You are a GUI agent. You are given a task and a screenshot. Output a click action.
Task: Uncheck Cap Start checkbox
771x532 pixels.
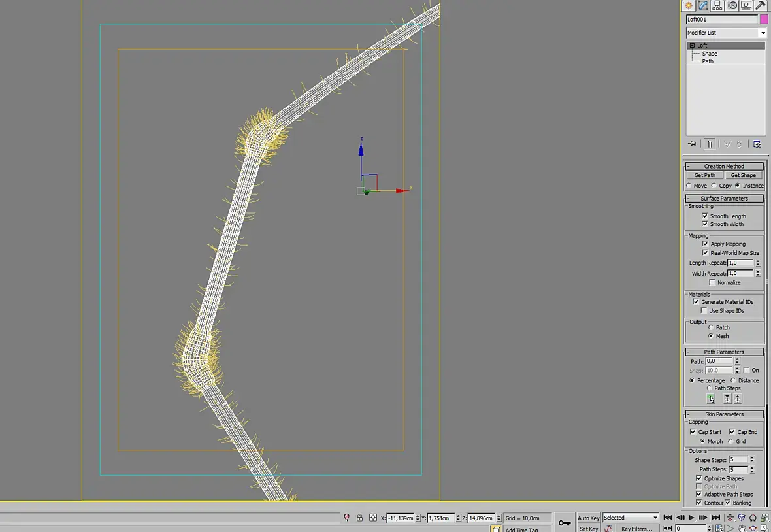(x=693, y=432)
